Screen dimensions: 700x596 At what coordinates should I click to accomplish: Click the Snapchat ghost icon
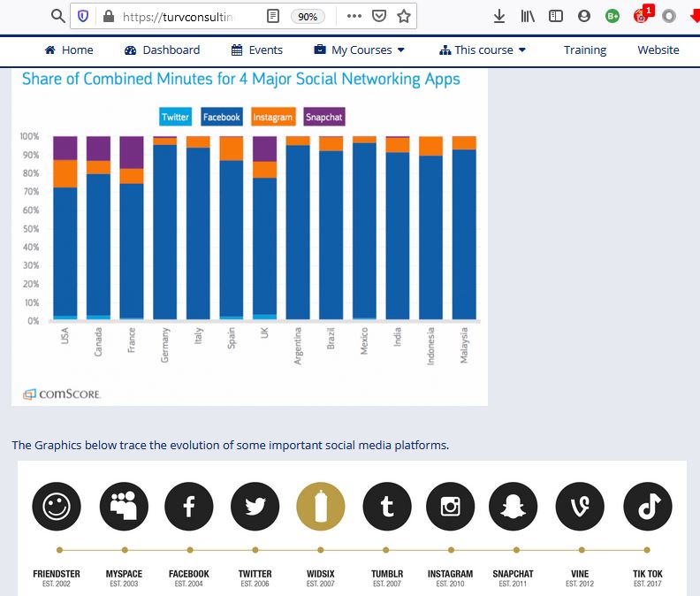click(x=513, y=506)
